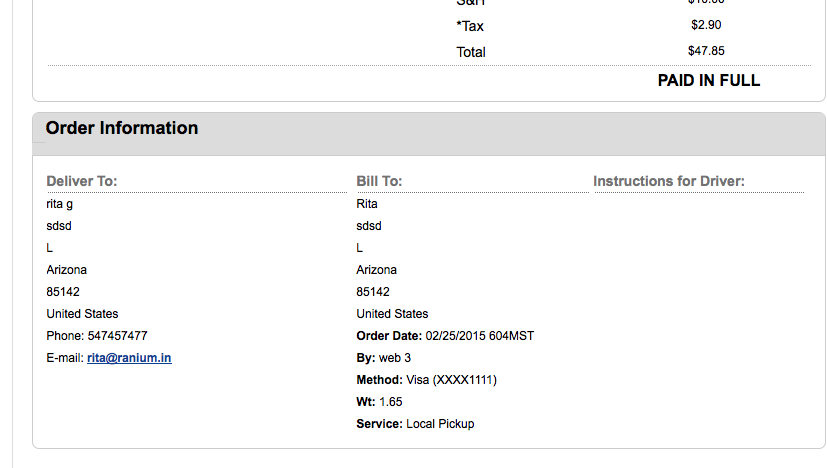
Task: Click the Total amount $47.85
Action: point(706,51)
